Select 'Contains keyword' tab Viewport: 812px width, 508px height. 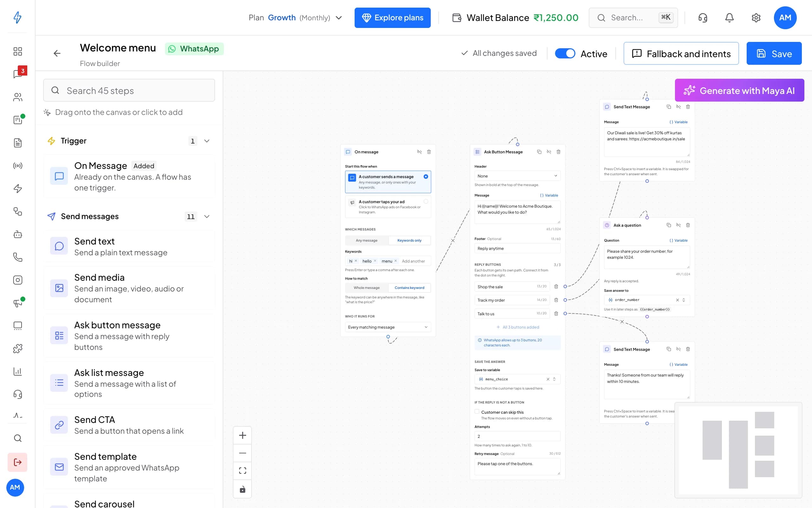409,288
